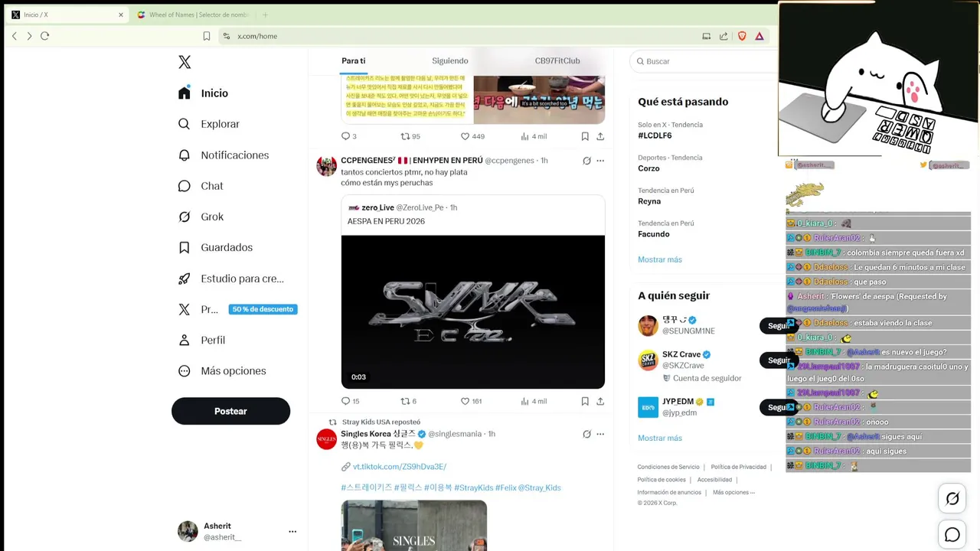Open Asherit account switcher dots
Viewport: 980px width, 551px height.
(x=292, y=531)
